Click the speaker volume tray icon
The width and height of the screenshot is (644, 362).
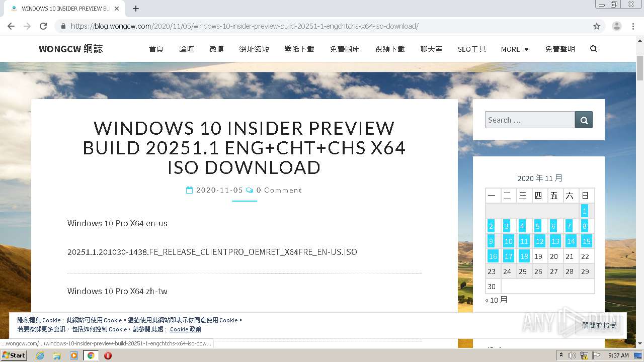click(x=572, y=355)
